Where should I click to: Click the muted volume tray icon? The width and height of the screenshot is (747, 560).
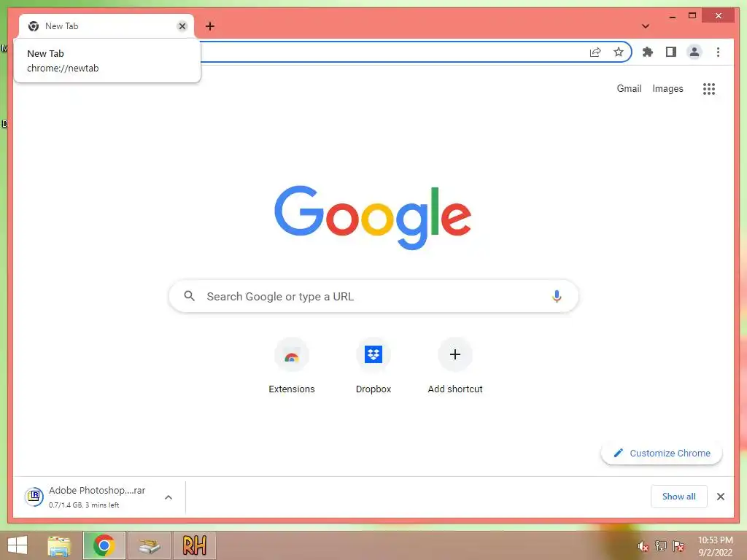tap(643, 546)
